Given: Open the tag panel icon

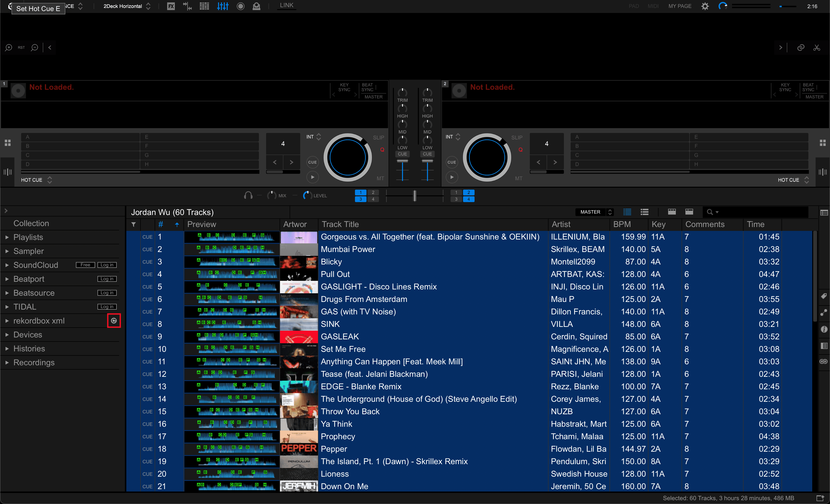Looking at the screenshot, I should click(824, 296).
